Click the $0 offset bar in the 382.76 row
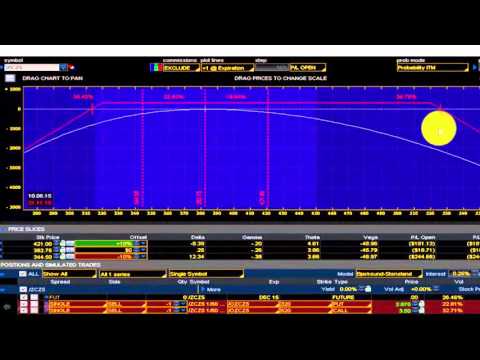 104,250
